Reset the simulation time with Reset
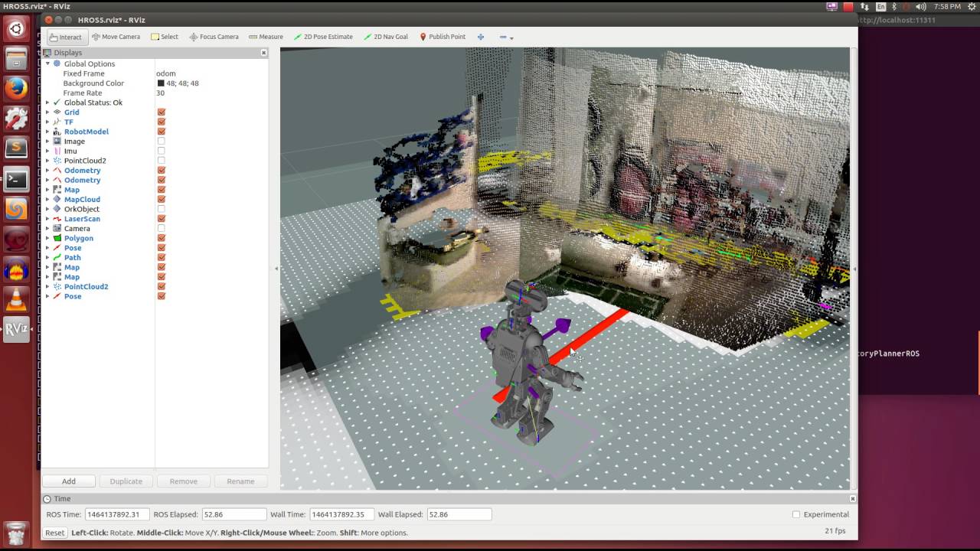This screenshot has height=551, width=980. tap(54, 533)
